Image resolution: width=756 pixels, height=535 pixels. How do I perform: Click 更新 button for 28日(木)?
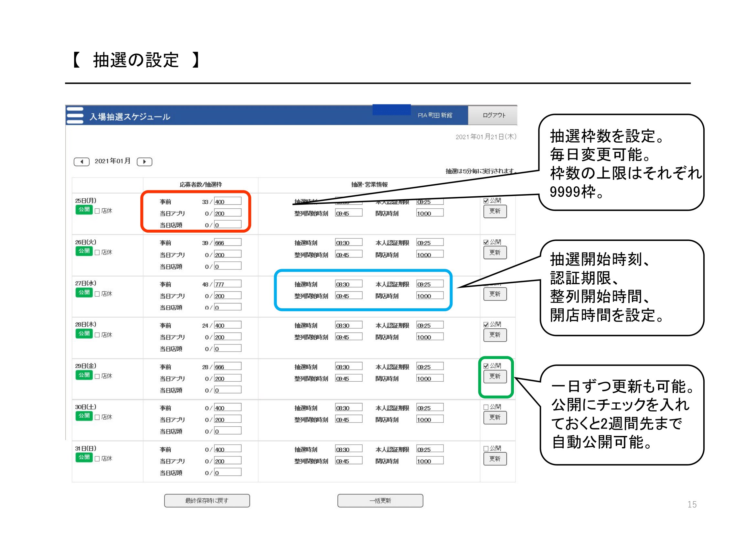[495, 335]
